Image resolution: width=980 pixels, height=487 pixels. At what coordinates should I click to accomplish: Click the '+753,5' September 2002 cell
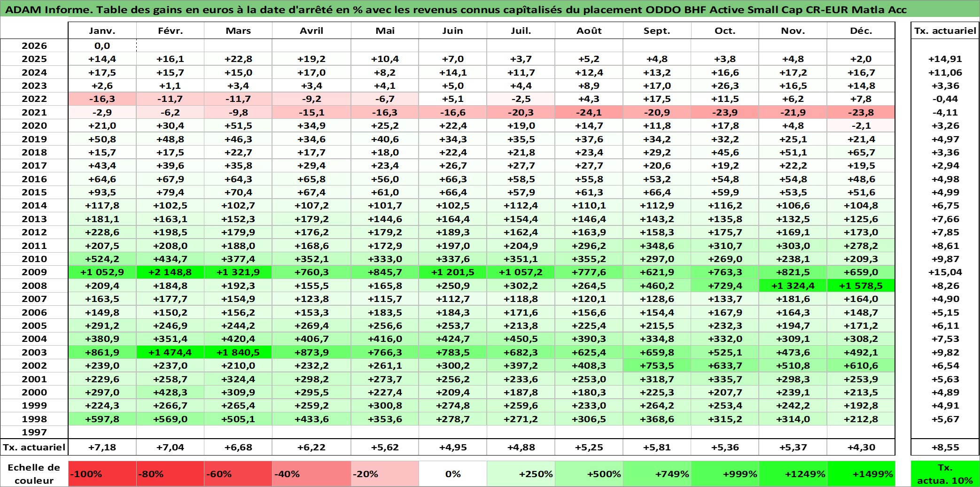(x=657, y=365)
